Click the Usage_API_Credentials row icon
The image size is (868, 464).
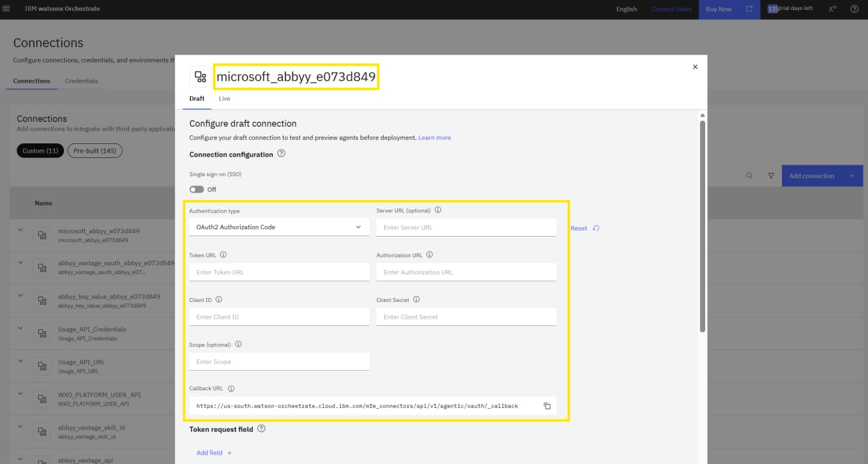(43, 333)
